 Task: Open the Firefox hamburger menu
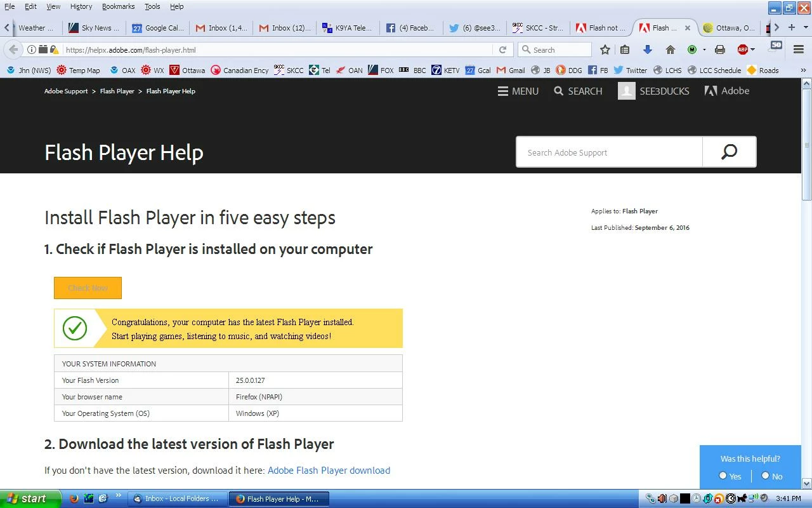click(x=799, y=50)
